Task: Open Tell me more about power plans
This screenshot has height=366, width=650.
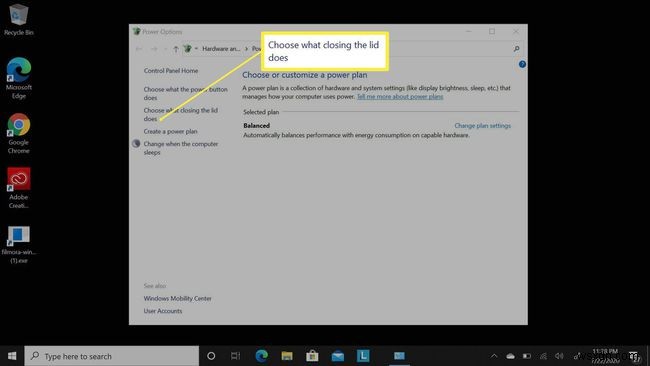Action: [x=400, y=97]
